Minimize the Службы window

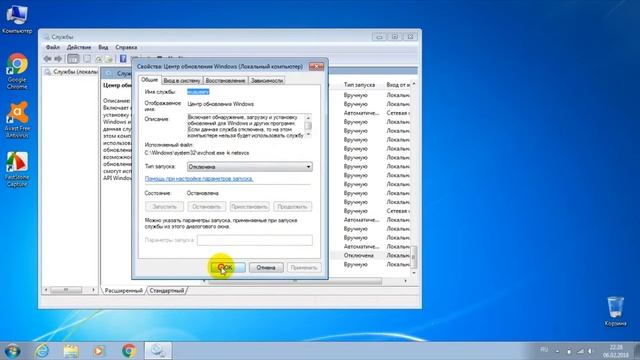click(x=379, y=37)
